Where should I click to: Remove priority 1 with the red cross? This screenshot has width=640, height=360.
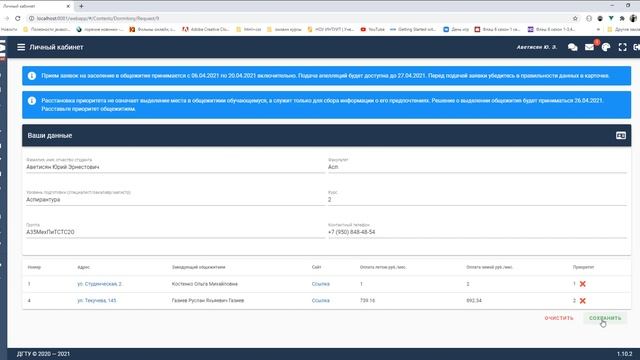(582, 284)
